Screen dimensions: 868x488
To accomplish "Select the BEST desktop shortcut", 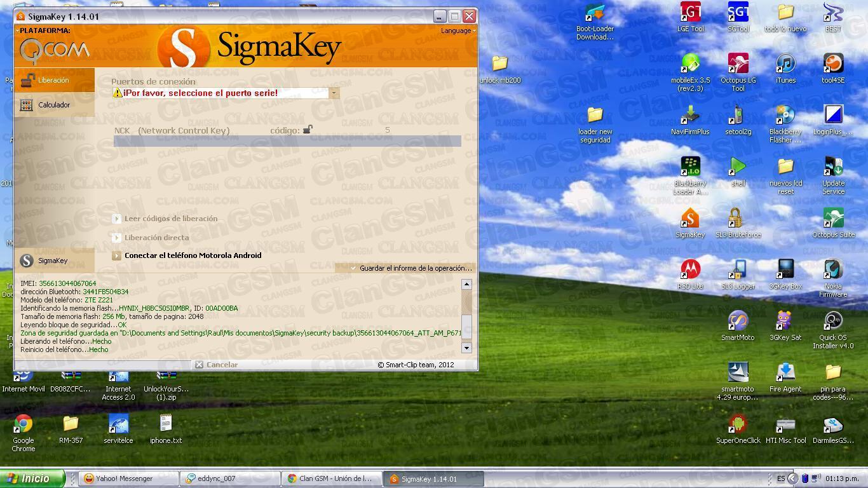I will [833, 18].
